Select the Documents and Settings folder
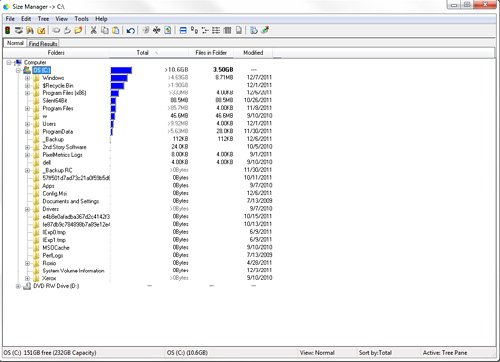500x362 pixels. tap(71, 201)
